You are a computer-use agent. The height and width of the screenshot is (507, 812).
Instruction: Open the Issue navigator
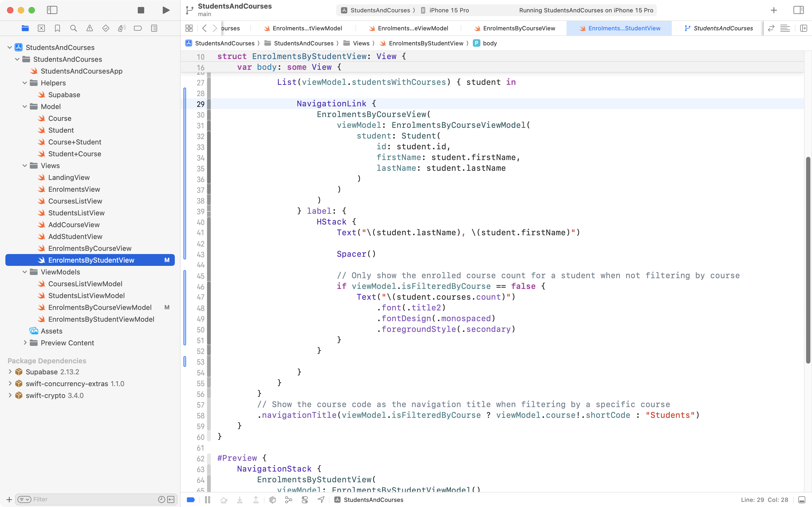(x=89, y=28)
